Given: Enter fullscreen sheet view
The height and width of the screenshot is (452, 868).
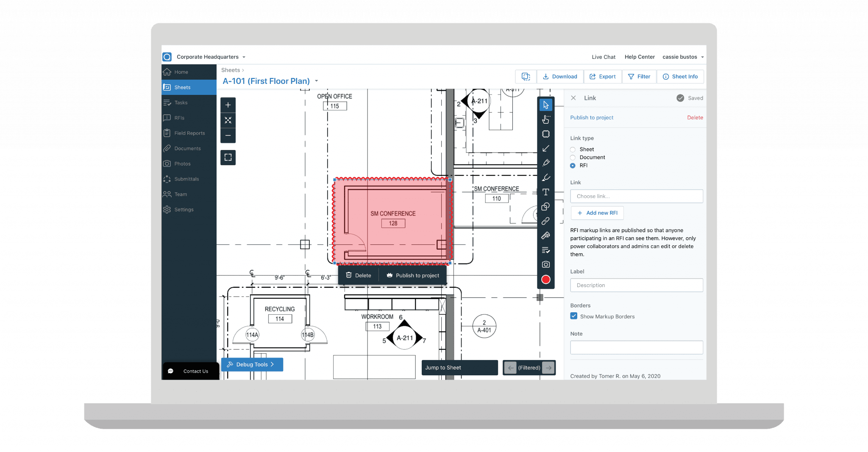Looking at the screenshot, I should click(228, 158).
